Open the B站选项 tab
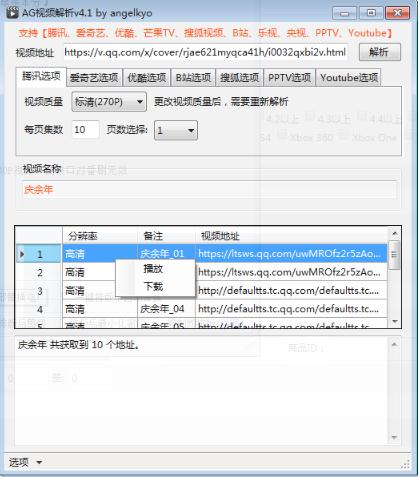The image size is (419, 477). pos(193,78)
